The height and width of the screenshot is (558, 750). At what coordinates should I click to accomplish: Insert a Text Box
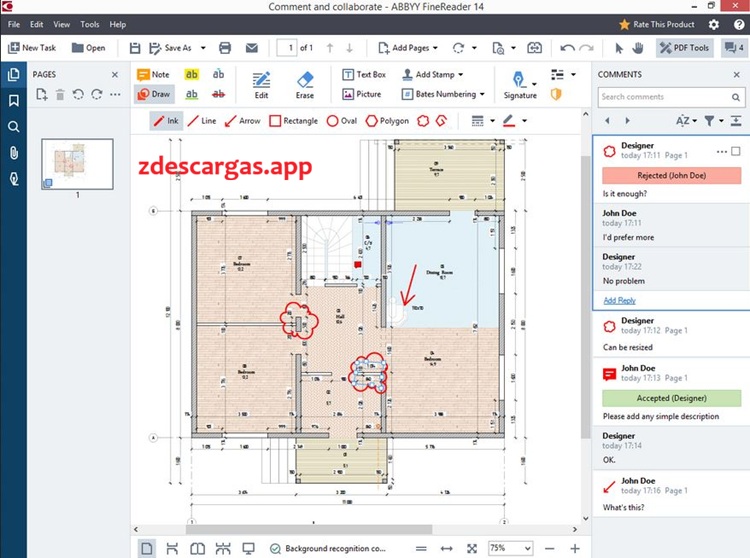point(364,75)
